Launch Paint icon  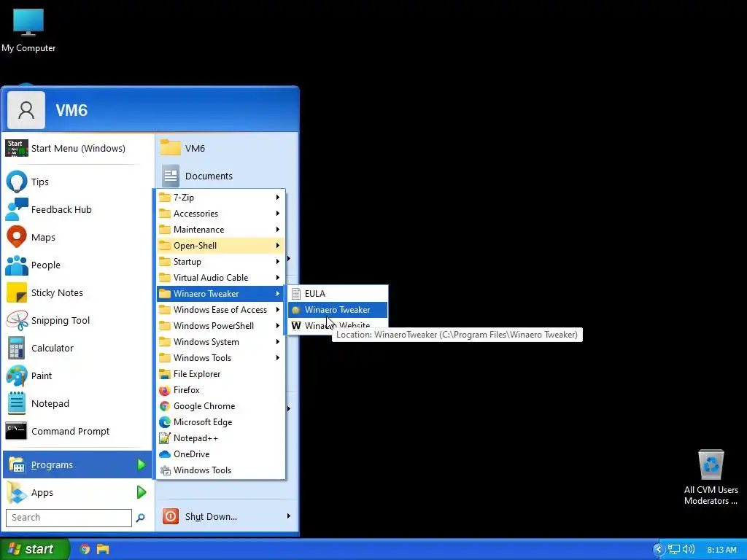coord(17,376)
